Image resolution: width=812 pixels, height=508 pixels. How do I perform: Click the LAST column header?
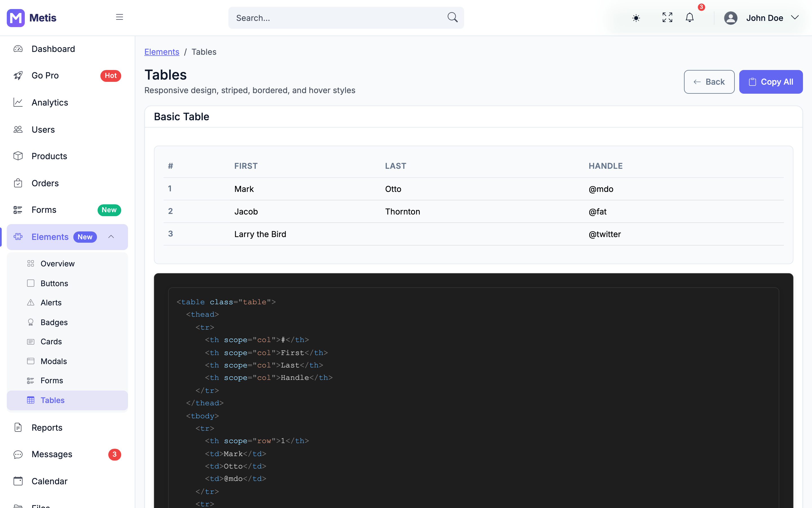(x=395, y=166)
